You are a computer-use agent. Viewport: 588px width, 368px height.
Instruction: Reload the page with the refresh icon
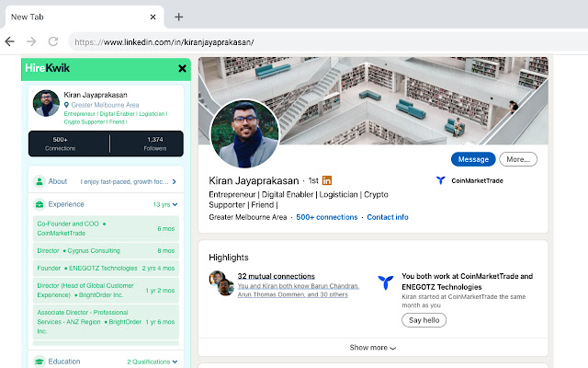pyautogui.click(x=53, y=41)
